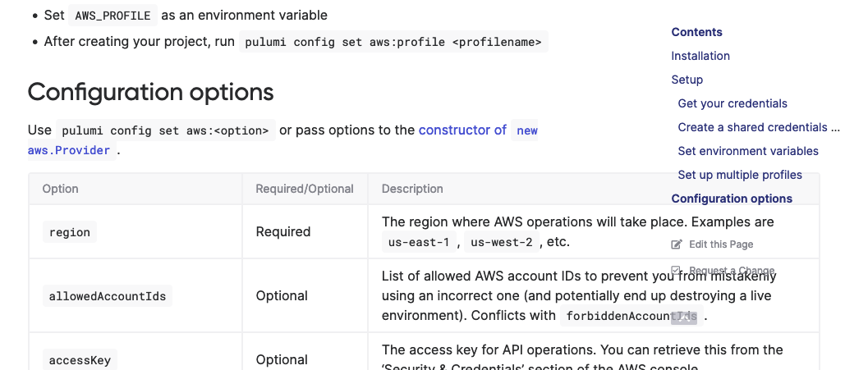The width and height of the screenshot is (868, 370).
Task: Open 'Create a shared credentials' contents link
Action: [x=759, y=127]
